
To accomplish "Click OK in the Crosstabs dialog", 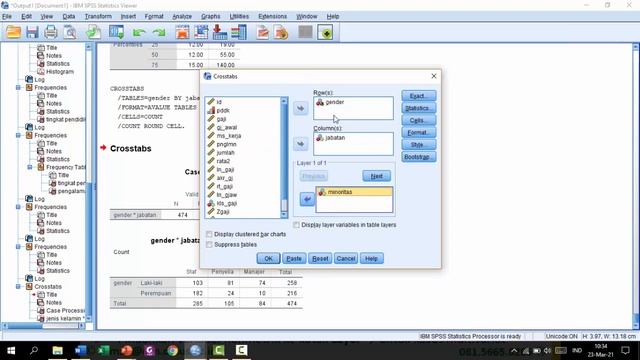I will point(268,258).
